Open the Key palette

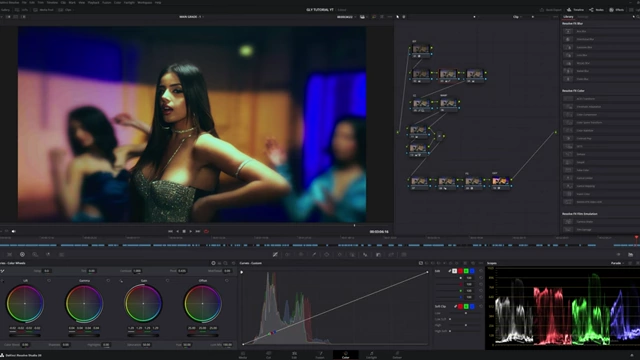point(378,254)
